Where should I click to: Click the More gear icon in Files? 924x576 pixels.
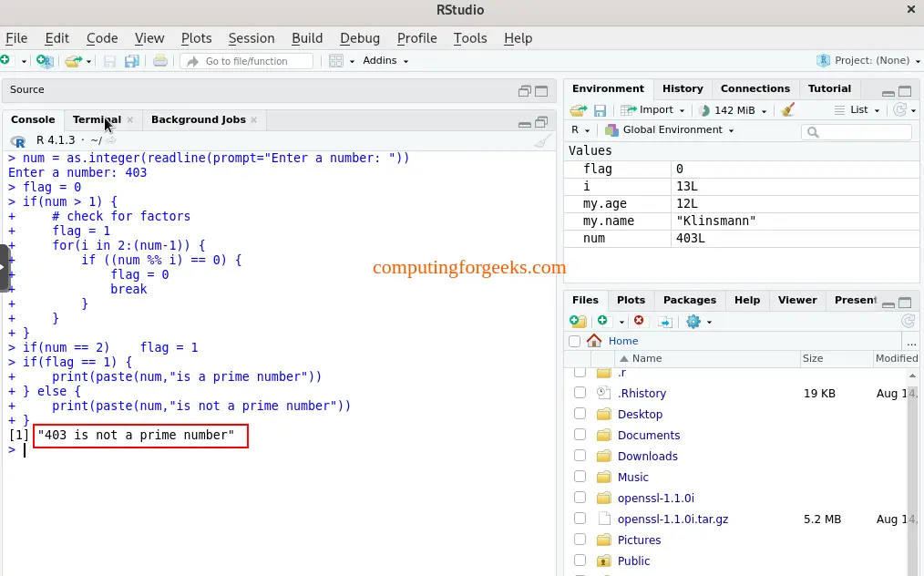pos(693,322)
